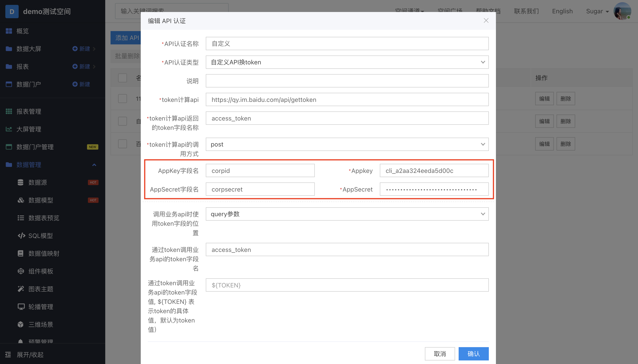Click the demo测试空间 D logo icon
Viewport: 638px width, 364px height.
pyautogui.click(x=12, y=11)
